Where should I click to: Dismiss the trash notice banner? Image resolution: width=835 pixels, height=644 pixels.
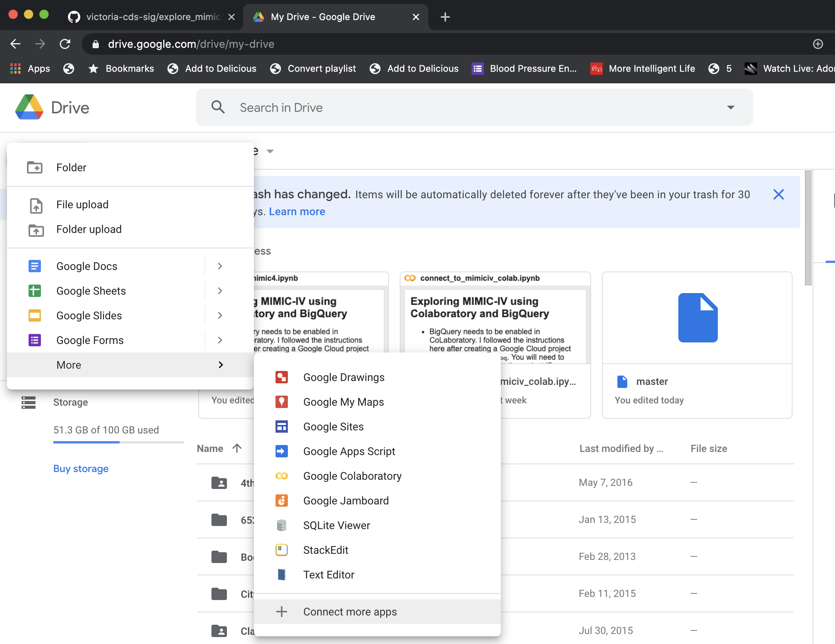click(x=778, y=194)
